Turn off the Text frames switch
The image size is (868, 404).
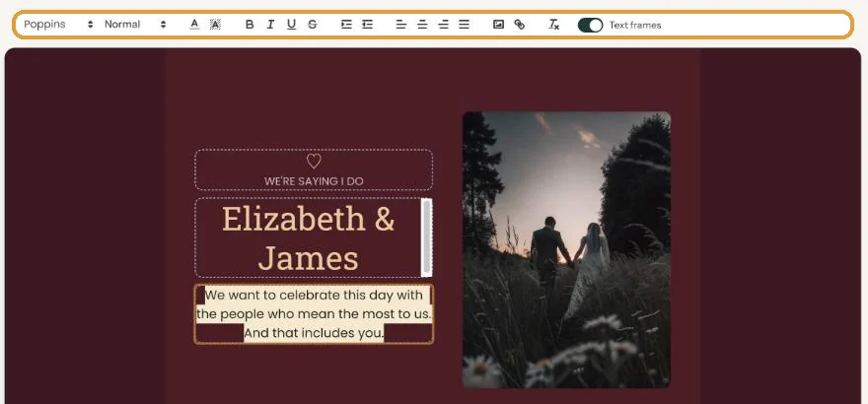tap(590, 25)
